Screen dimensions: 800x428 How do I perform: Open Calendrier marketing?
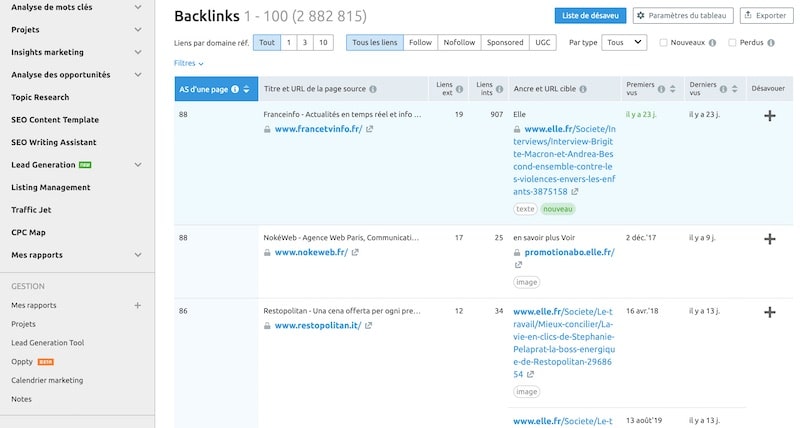tap(47, 380)
